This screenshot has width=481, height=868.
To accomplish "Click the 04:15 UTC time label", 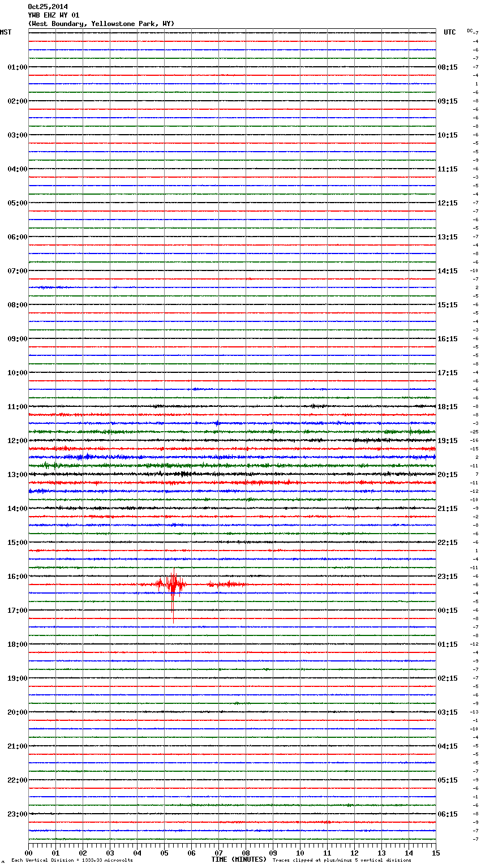I will (448, 746).
